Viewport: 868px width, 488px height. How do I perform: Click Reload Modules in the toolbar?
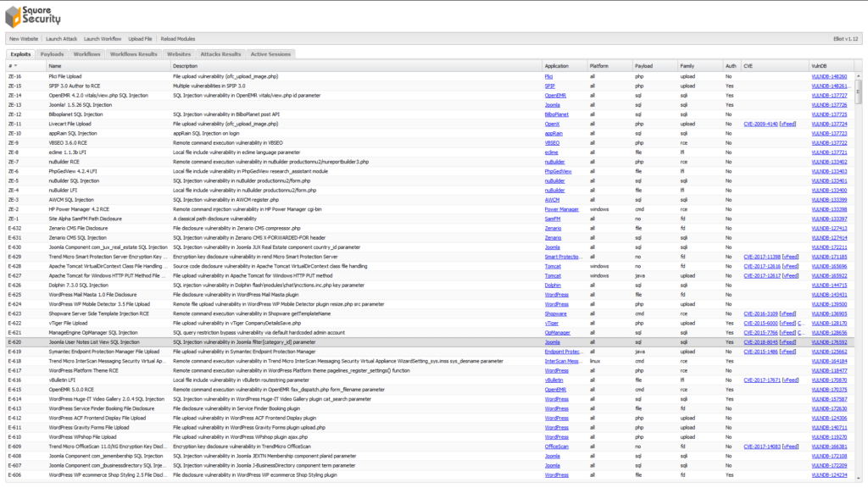pos(178,39)
